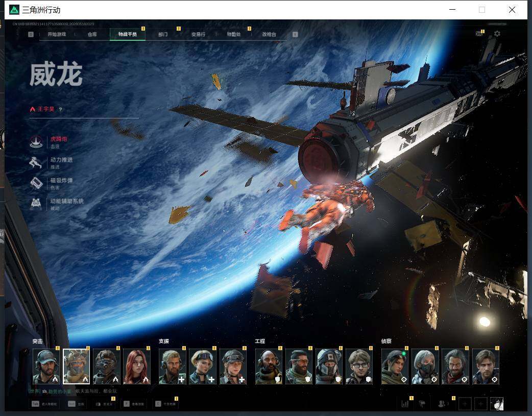Screen dimensions: 532x416
Task: Select blond bearded support operator with headset
Action: tap(173, 366)
